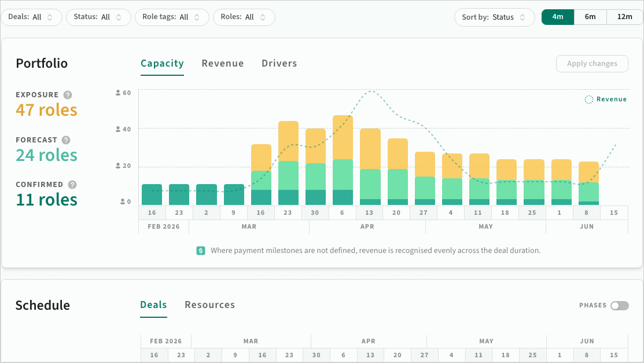The width and height of the screenshot is (644, 363).
Task: Toggle the Phases switch on
Action: coord(619,306)
